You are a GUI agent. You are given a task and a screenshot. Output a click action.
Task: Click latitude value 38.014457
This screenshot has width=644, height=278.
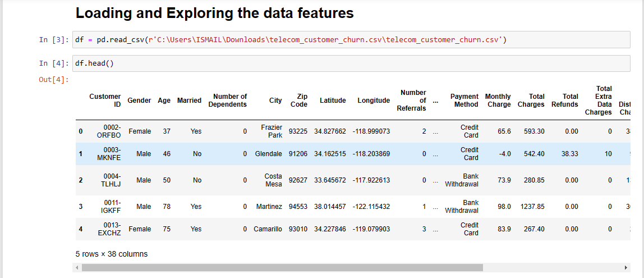point(330,207)
